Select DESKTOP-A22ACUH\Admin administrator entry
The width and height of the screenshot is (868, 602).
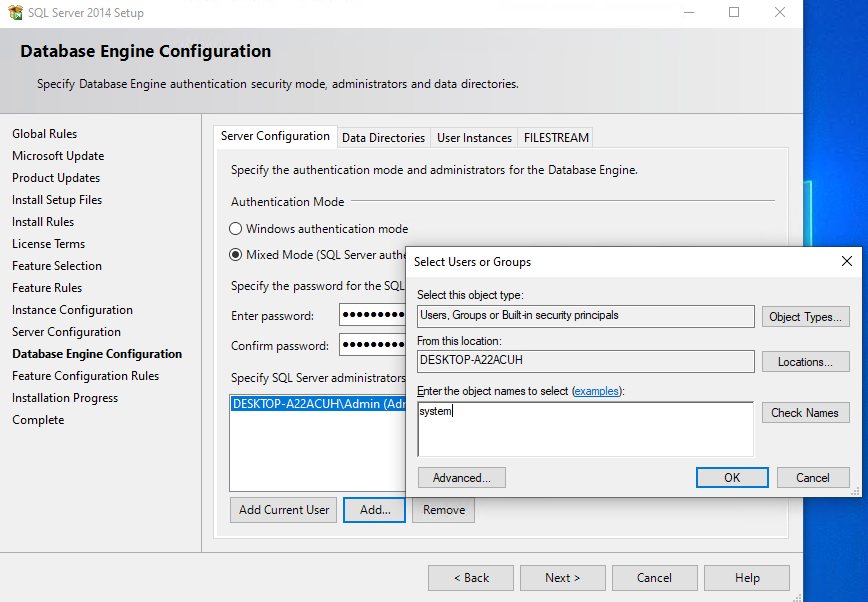coord(318,404)
